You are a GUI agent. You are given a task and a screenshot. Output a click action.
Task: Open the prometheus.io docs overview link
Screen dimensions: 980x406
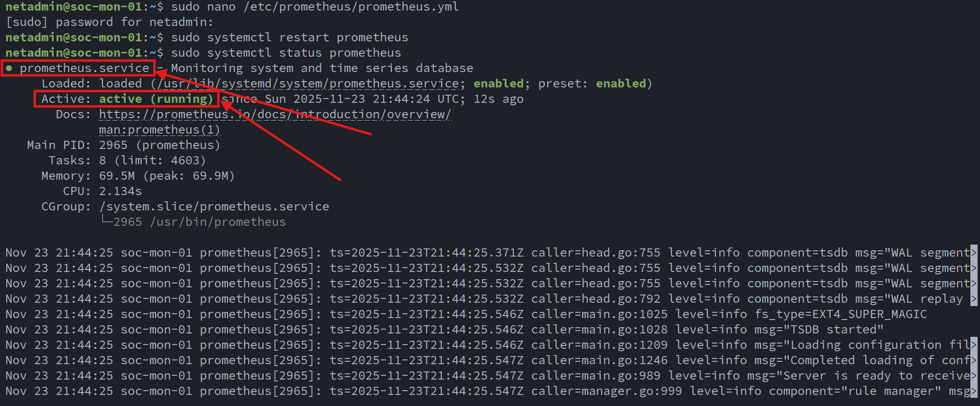275,114
